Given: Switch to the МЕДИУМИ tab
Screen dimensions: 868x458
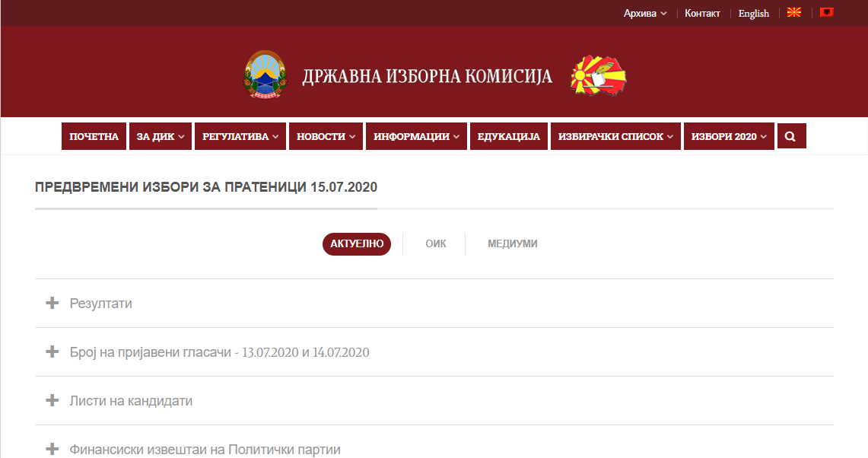Looking at the screenshot, I should [x=512, y=244].
